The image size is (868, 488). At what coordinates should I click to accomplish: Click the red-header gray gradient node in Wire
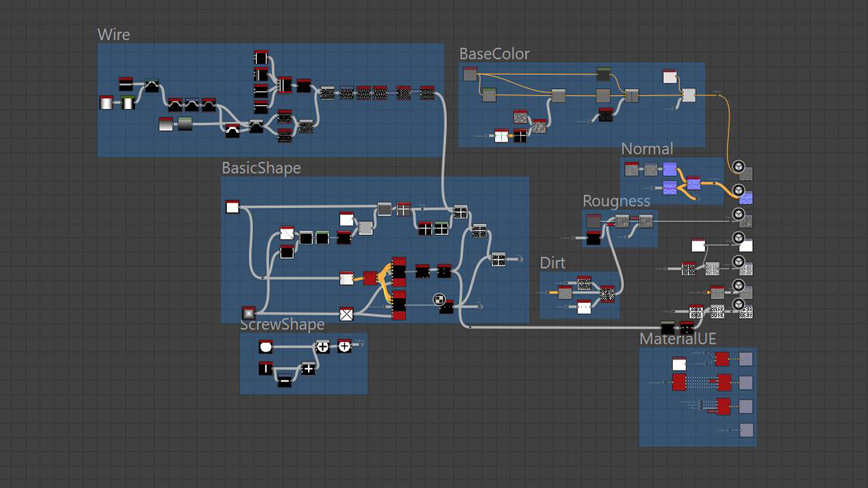click(x=166, y=124)
